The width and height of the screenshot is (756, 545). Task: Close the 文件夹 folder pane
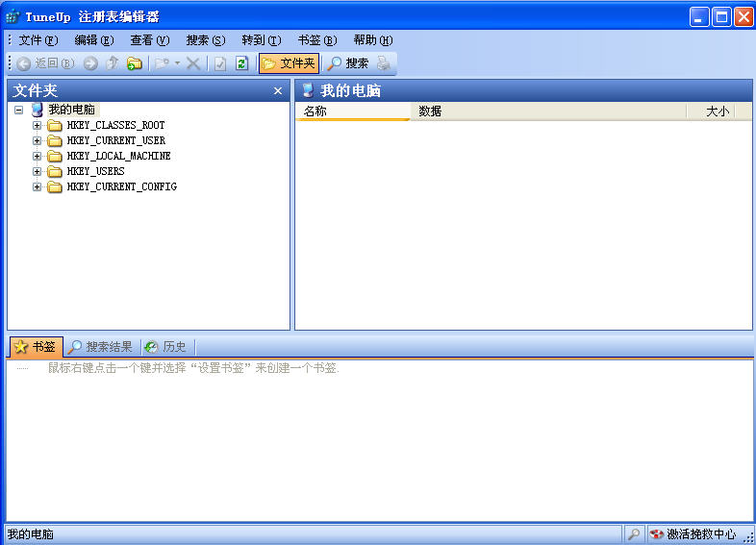point(278,90)
